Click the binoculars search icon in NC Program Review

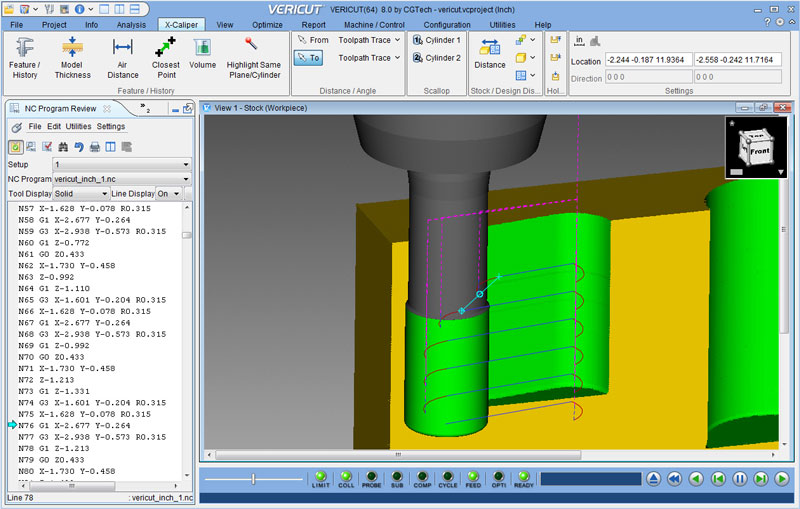[x=61, y=146]
